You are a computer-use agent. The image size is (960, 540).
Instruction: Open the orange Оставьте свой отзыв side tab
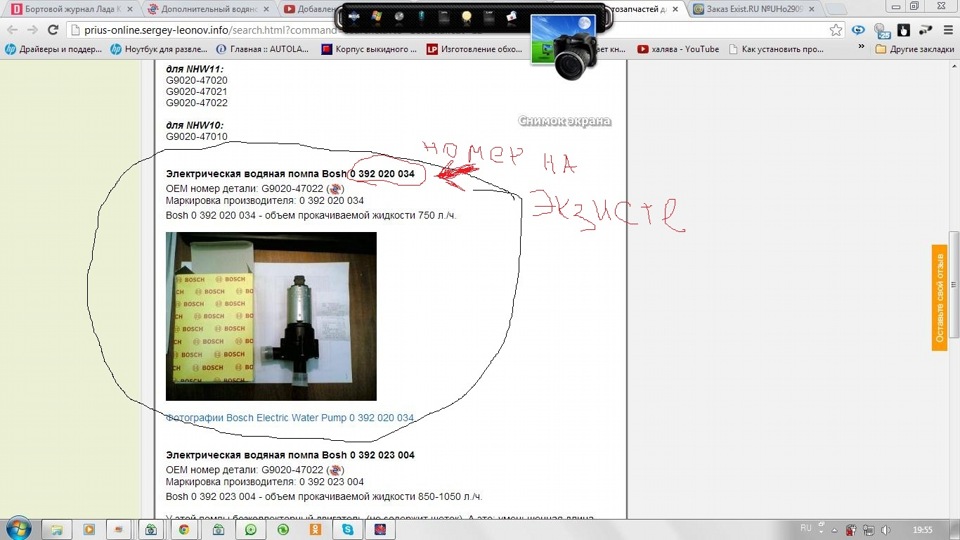pyautogui.click(x=939, y=298)
